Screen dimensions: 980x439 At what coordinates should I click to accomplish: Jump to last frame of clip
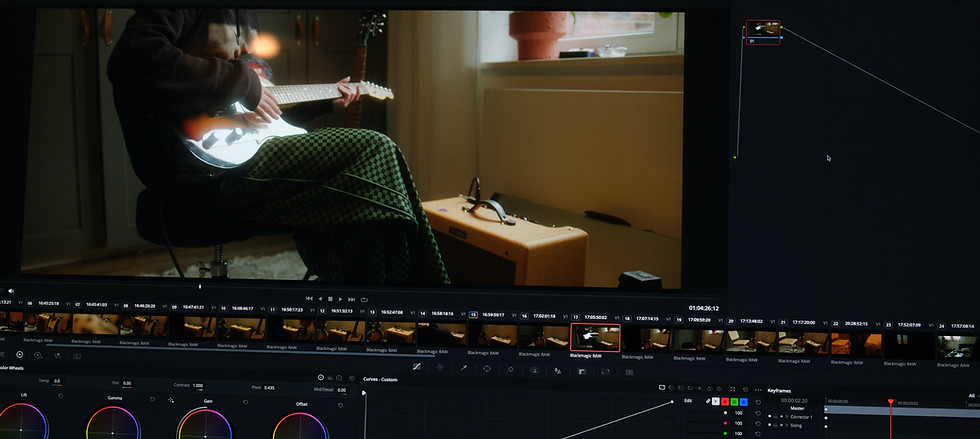coord(351,300)
